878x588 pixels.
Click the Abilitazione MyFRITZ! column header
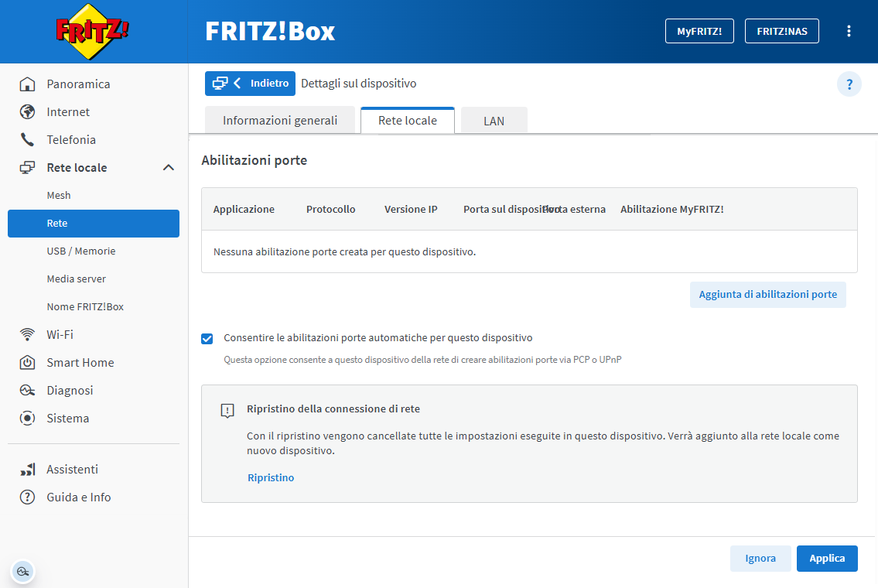pyautogui.click(x=672, y=210)
